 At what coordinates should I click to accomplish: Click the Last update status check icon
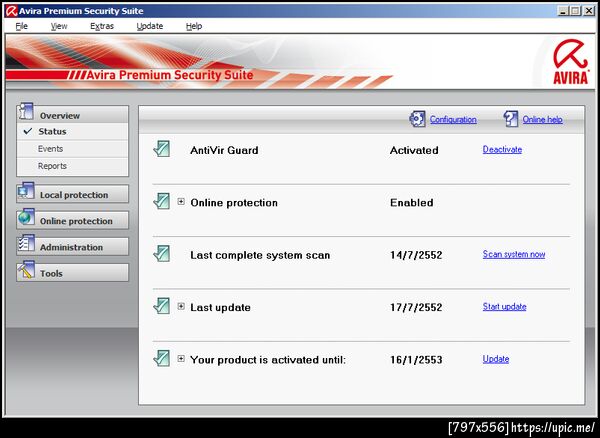coord(161,306)
